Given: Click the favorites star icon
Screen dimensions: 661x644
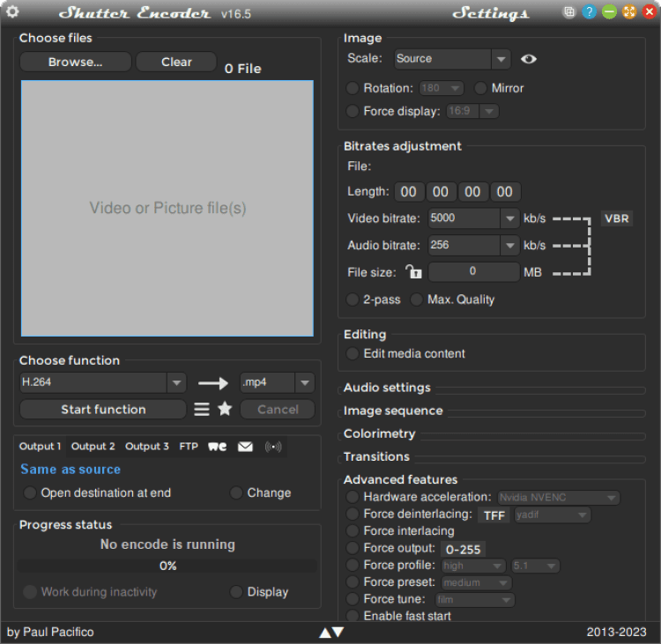Looking at the screenshot, I should (x=225, y=409).
